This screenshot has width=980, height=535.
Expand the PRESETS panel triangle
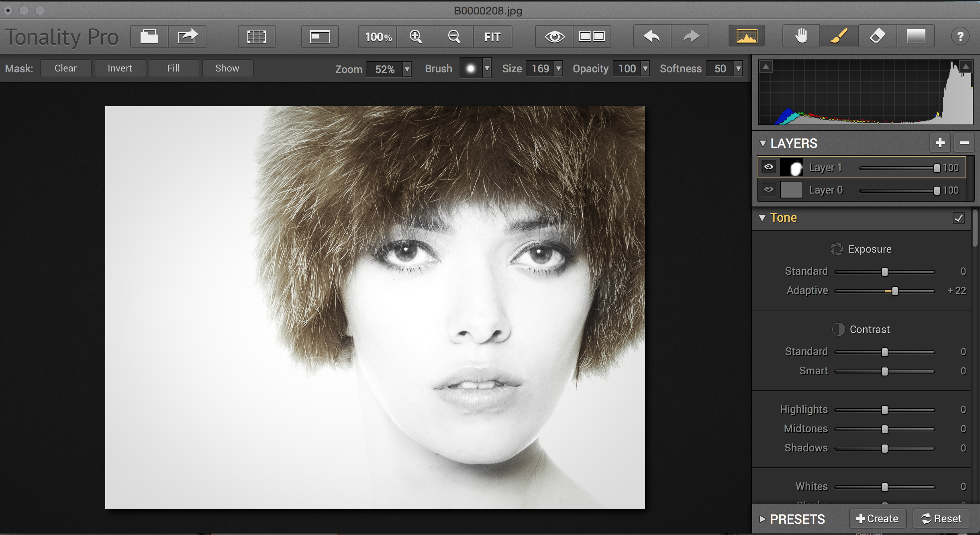(762, 519)
